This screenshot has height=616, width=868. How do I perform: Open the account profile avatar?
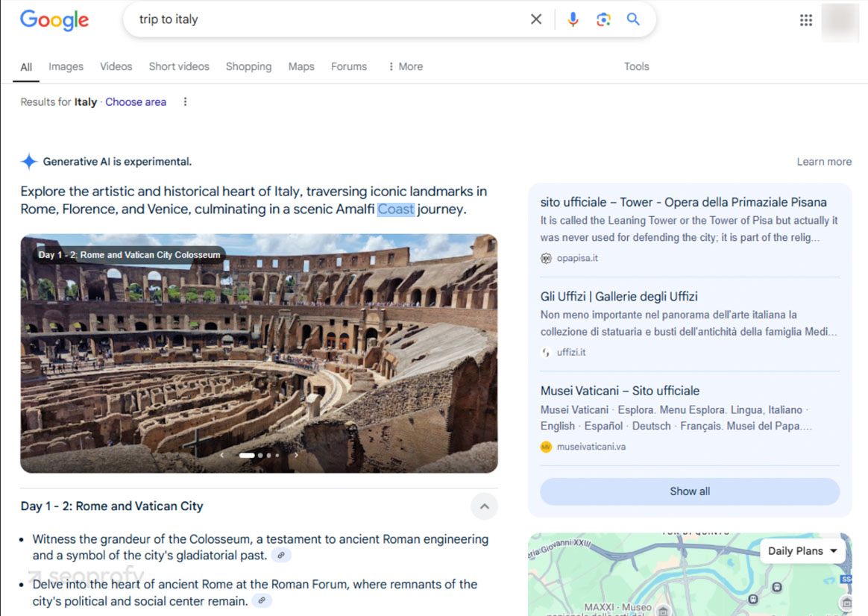(x=840, y=22)
